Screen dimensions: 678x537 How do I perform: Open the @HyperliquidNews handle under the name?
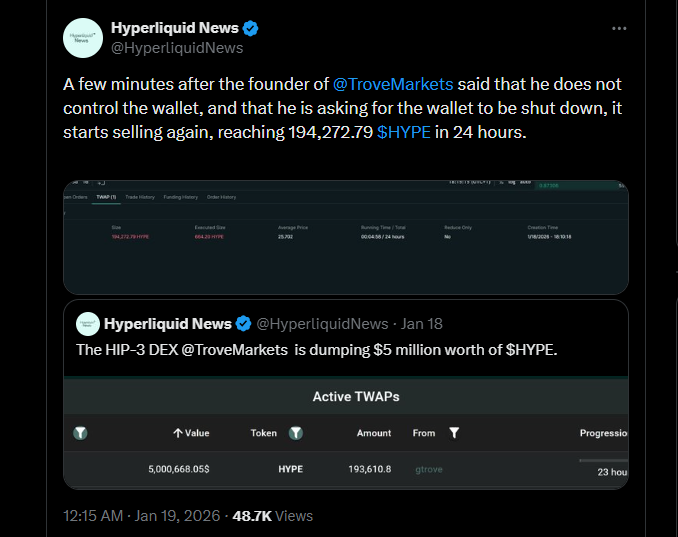(177, 48)
